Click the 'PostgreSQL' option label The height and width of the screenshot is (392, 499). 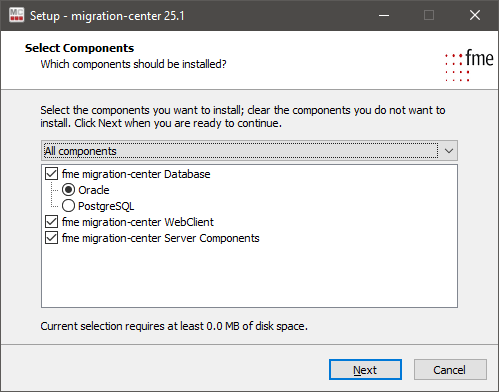[106, 206]
